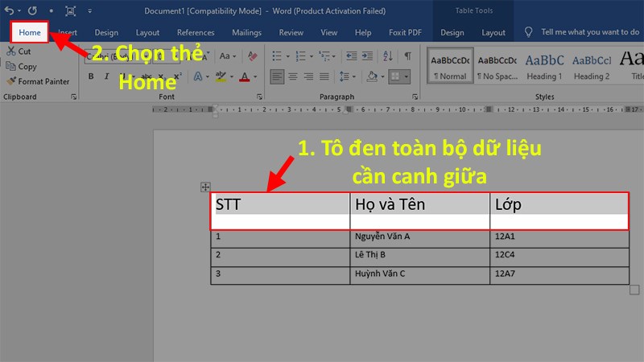Toggle Italic formatting
Viewport: 644px width, 362px height.
(105, 76)
